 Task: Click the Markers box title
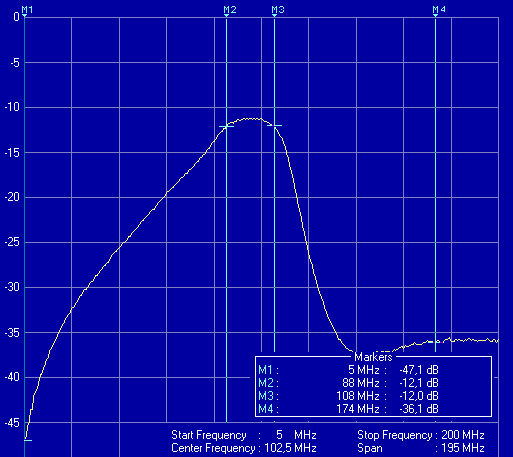click(x=373, y=357)
